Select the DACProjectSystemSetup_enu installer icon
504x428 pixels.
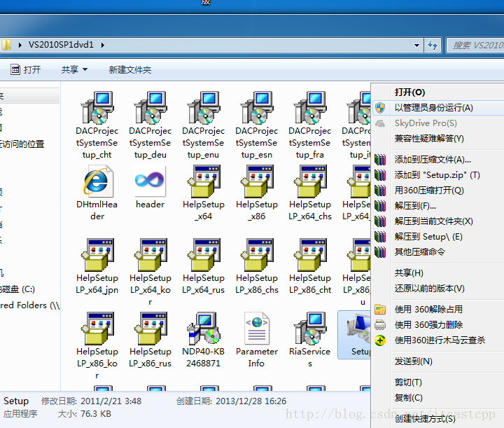(x=204, y=108)
